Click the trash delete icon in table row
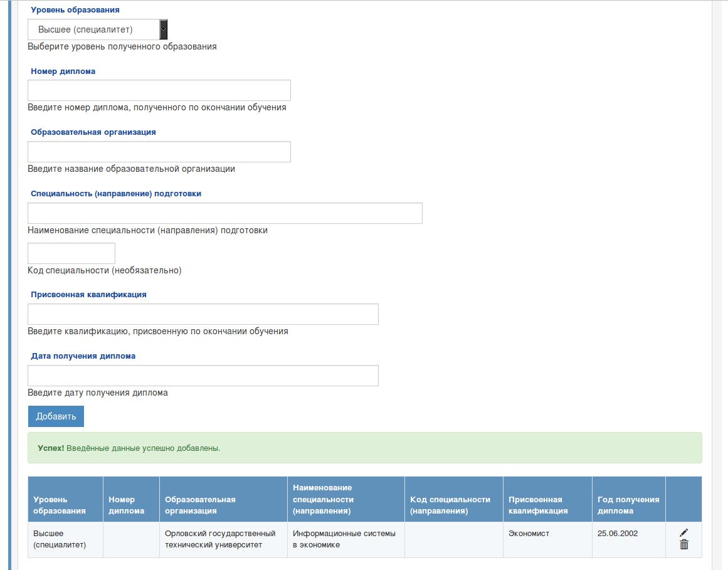 pos(683,545)
